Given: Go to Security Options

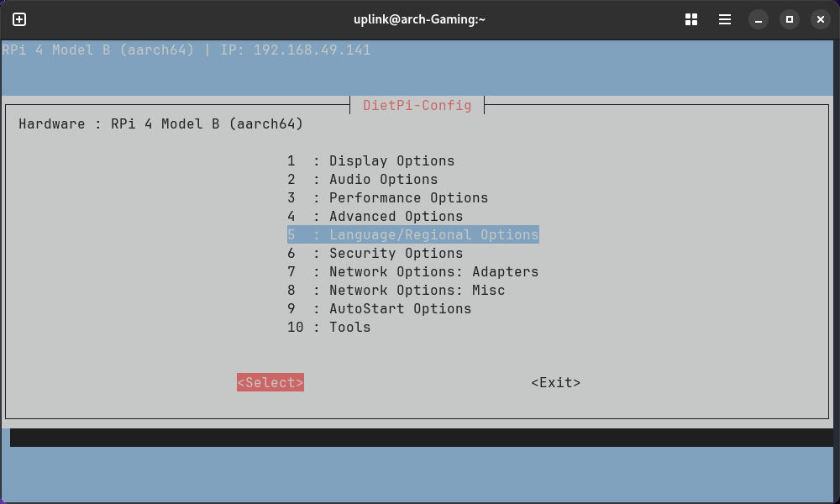Looking at the screenshot, I should click(395, 254).
